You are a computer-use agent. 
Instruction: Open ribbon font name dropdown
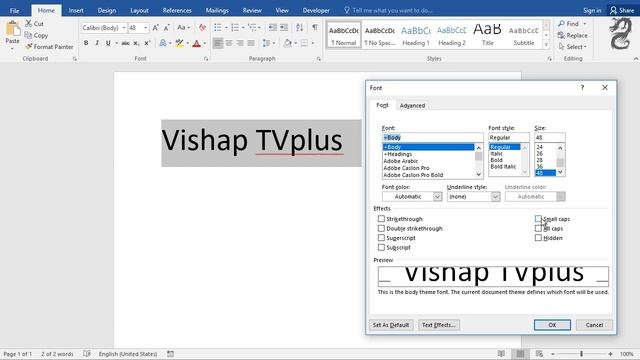tap(124, 28)
